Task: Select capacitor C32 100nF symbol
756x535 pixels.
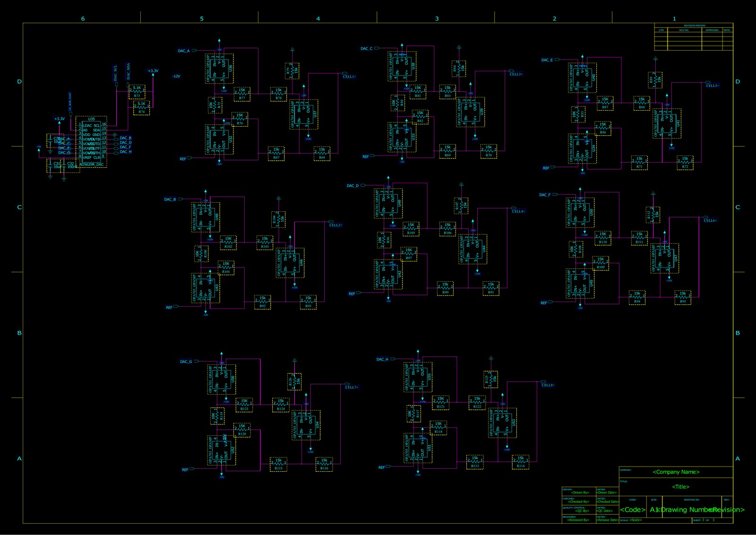Action: point(71,165)
